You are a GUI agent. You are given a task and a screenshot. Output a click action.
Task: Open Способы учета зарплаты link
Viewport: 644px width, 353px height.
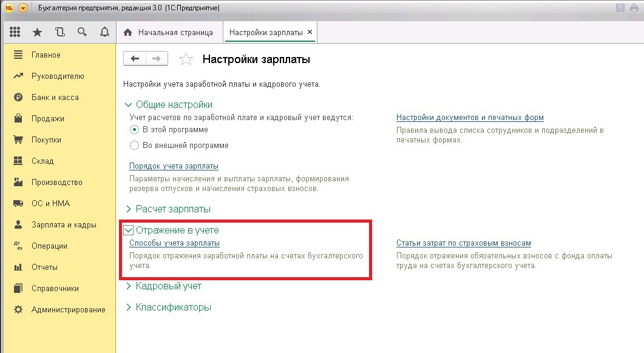[175, 243]
